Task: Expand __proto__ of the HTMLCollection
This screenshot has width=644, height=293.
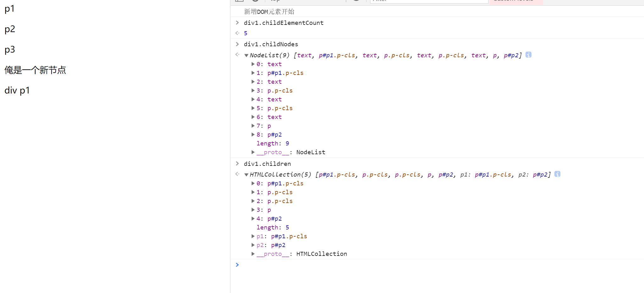Action: [x=253, y=254]
